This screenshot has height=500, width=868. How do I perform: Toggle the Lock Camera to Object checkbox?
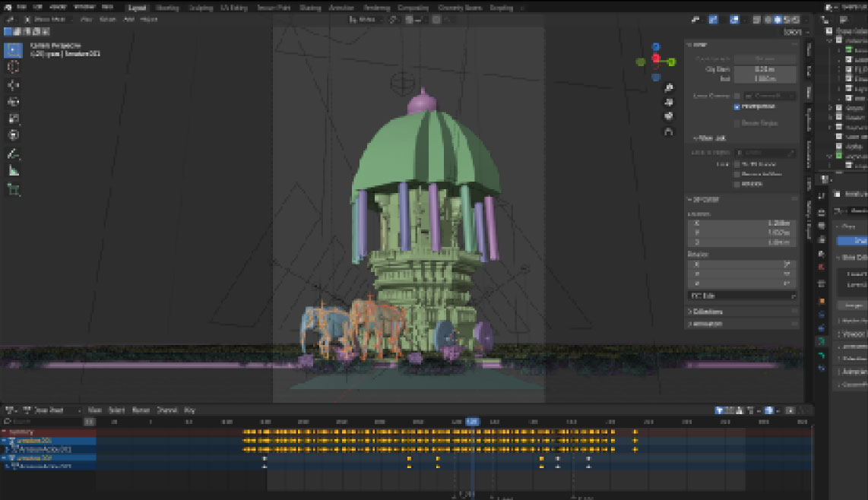tap(737, 96)
